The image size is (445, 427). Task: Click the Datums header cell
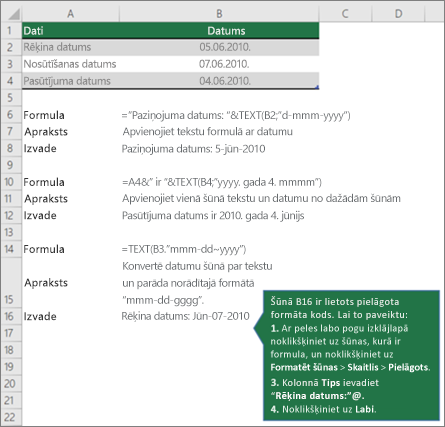click(219, 31)
